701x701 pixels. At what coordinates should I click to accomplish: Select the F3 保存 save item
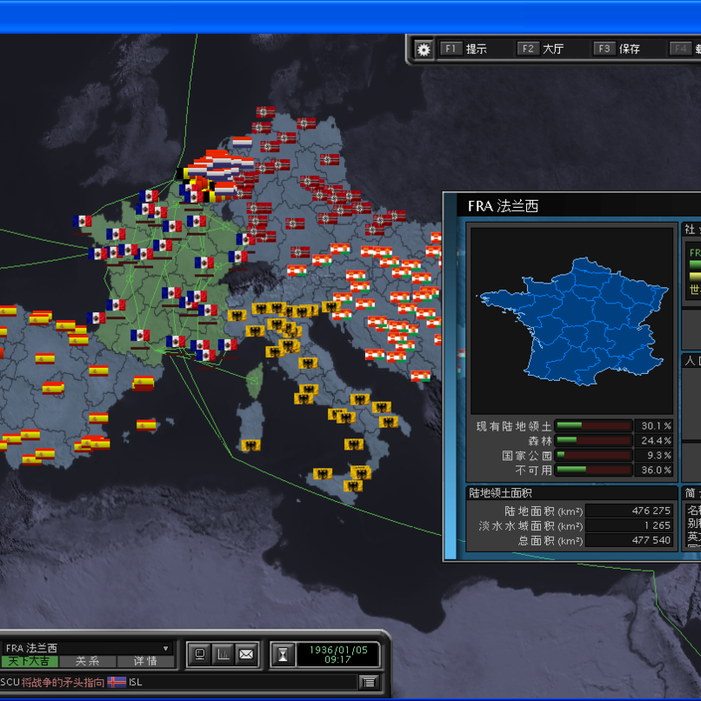click(617, 49)
